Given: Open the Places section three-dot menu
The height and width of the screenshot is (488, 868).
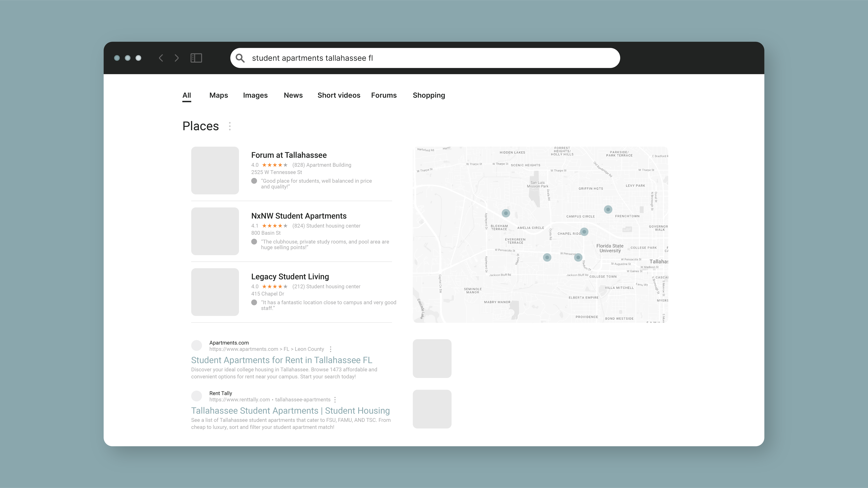Looking at the screenshot, I should (230, 126).
